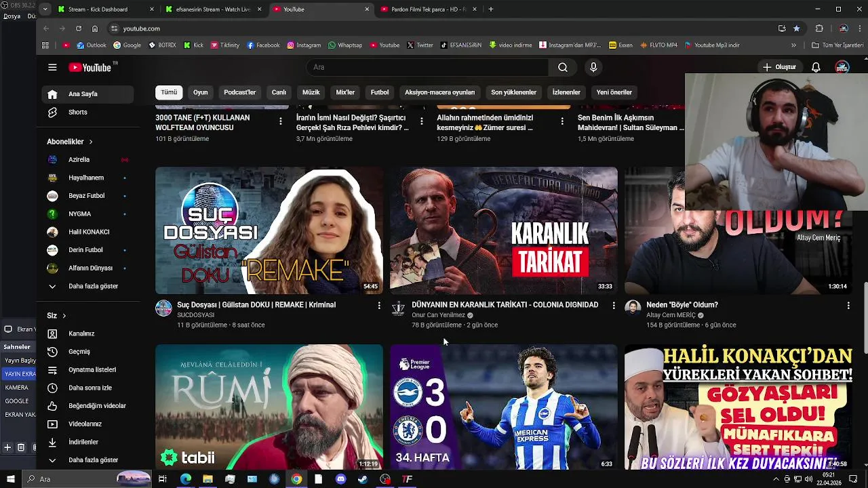The image size is (868, 488).
Task: Expand the Siz section arrow
Action: 64,316
